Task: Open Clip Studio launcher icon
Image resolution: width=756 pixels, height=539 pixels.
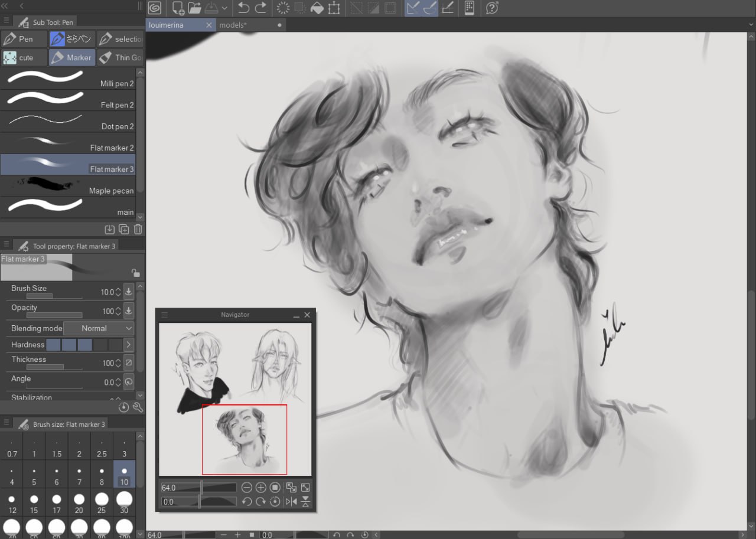Action: 154,8
